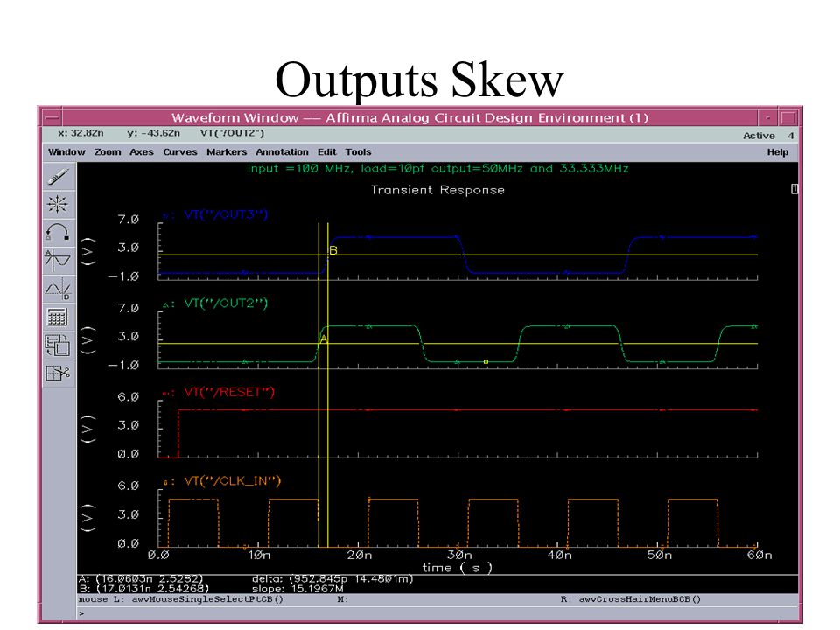Select the VT("/CLK_IN") trace label
The width and height of the screenshot is (840, 630).
232,481
